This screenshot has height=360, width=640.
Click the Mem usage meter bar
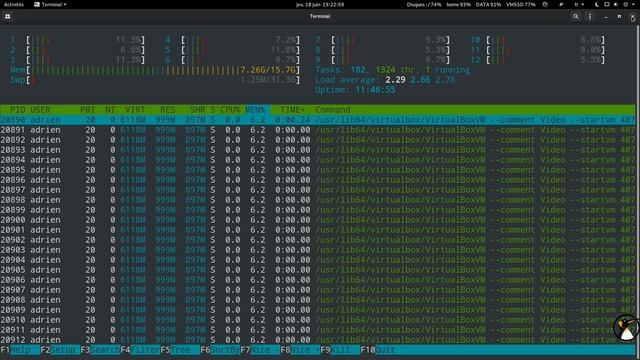coord(155,70)
